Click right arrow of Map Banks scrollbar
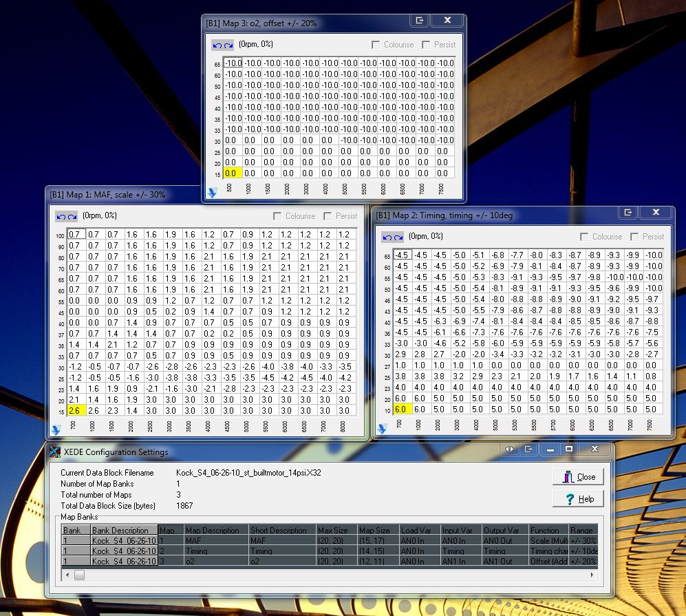 (592, 575)
